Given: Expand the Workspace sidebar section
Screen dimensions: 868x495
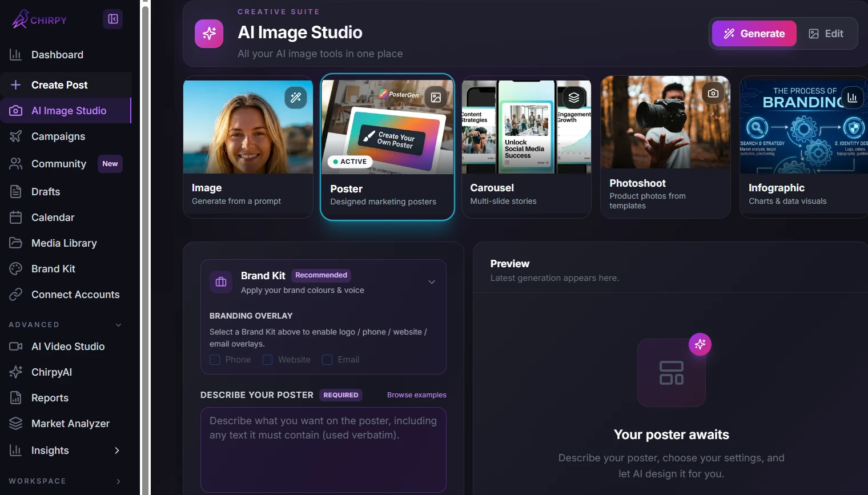Looking at the screenshot, I should (119, 481).
